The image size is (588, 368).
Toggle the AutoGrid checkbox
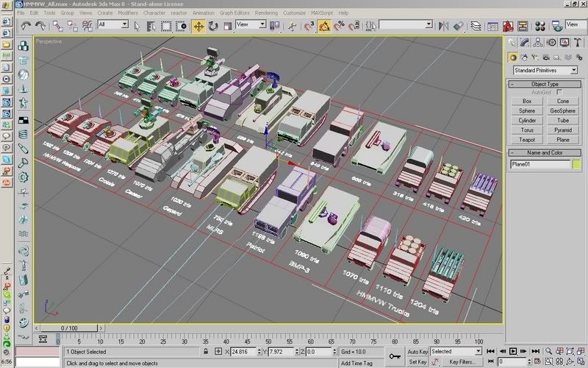(x=560, y=92)
